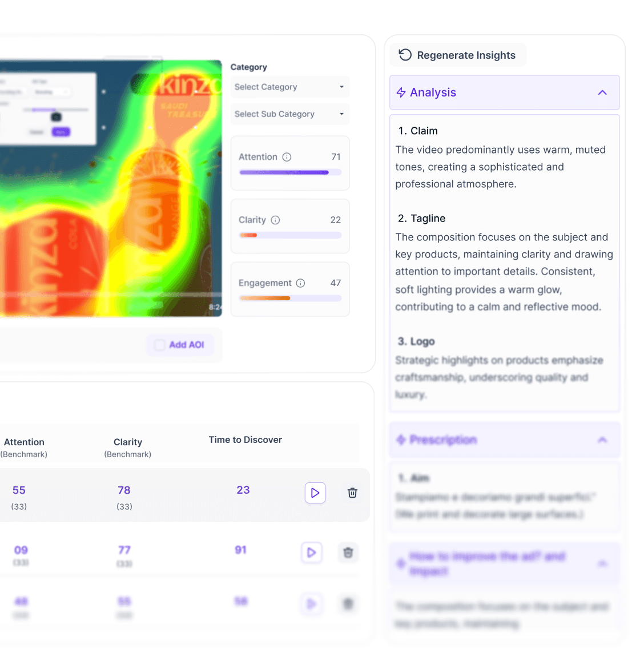Tick the Add AOI checkbox
This screenshot has height=661, width=644.
click(x=159, y=345)
